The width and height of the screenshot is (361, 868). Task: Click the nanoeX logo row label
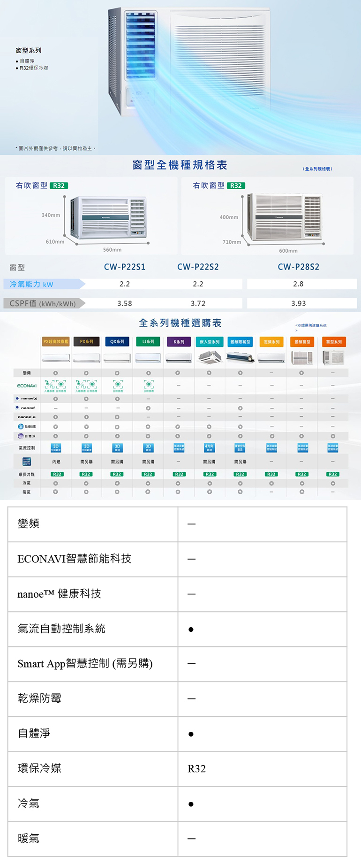(26, 399)
